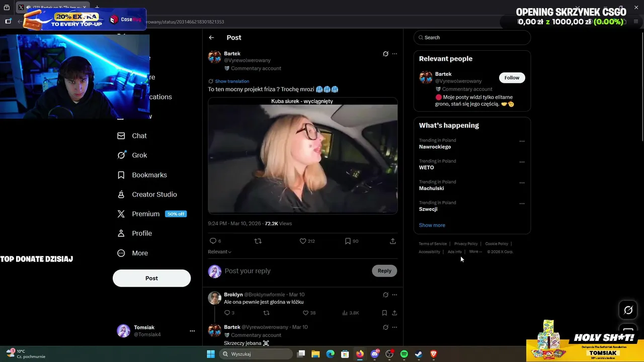The height and width of the screenshot is (362, 644).
Task: Follow Bartek in Relevant people
Action: click(512, 77)
